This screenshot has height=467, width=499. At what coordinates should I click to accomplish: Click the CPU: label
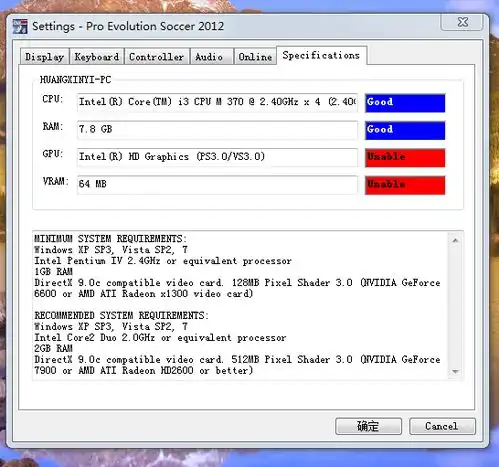[x=53, y=99]
